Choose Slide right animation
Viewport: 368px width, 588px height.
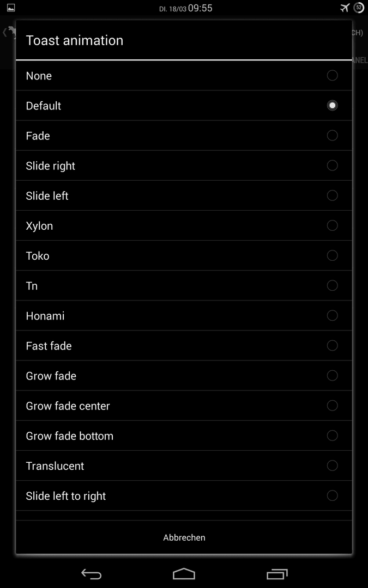click(x=184, y=166)
